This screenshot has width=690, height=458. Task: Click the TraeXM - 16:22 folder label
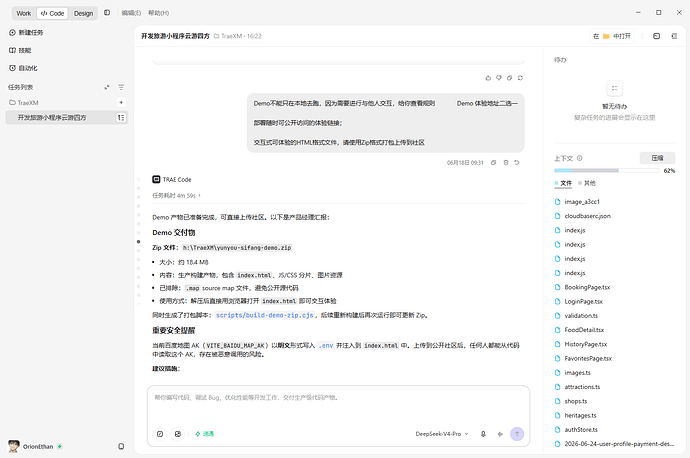238,36
